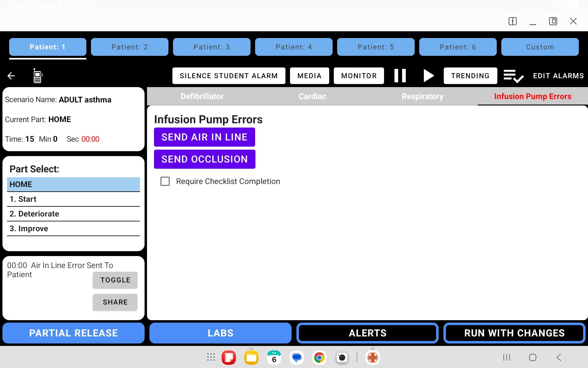Click RUN WITH CHANGES
Screen dimensions: 588x368
pos(514,333)
